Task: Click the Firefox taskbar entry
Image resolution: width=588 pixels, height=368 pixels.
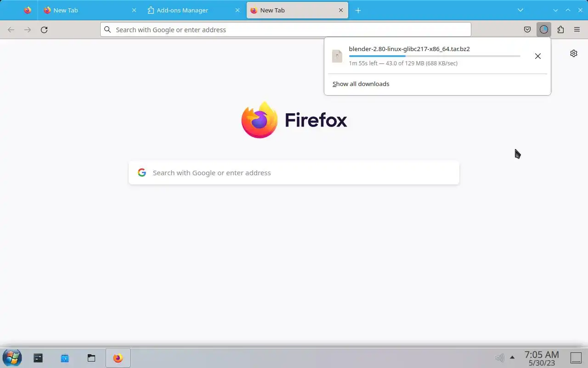Action: point(118,358)
